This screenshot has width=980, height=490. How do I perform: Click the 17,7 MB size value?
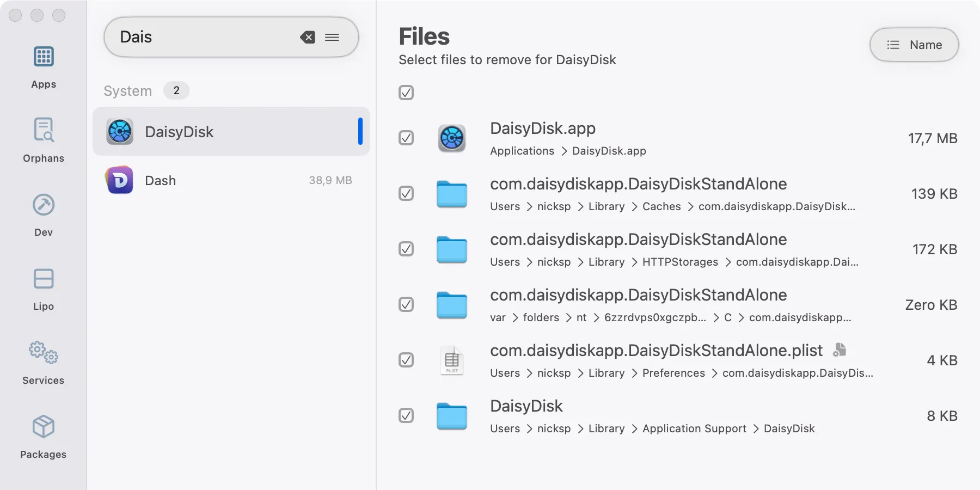[x=933, y=138]
